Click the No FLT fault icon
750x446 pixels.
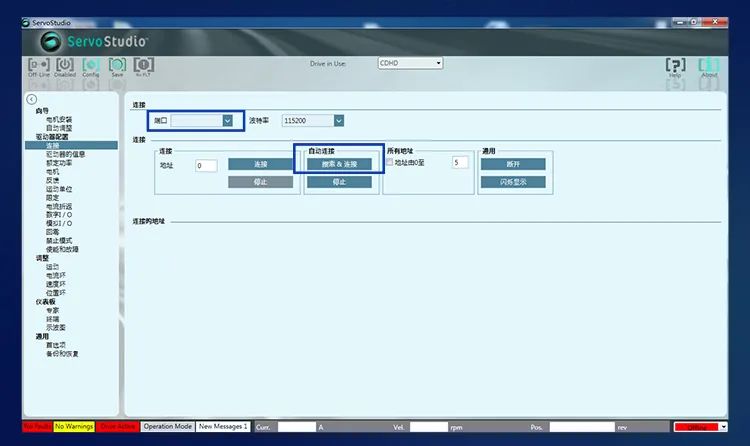(x=143, y=65)
